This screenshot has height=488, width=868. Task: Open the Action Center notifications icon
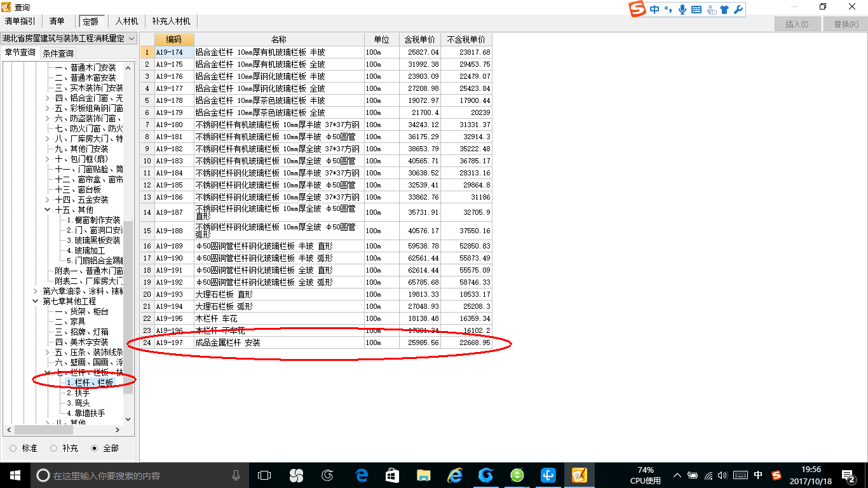[x=848, y=475]
